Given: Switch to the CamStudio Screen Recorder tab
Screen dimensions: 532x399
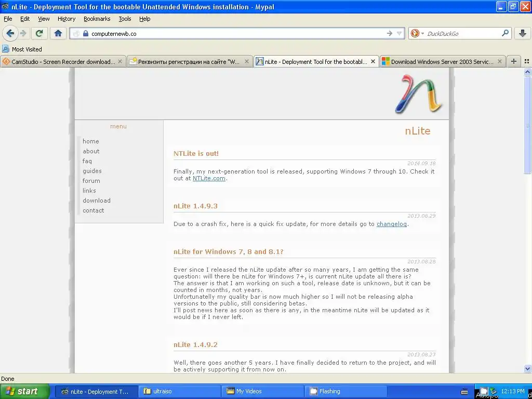Looking at the screenshot, I should 63,61.
